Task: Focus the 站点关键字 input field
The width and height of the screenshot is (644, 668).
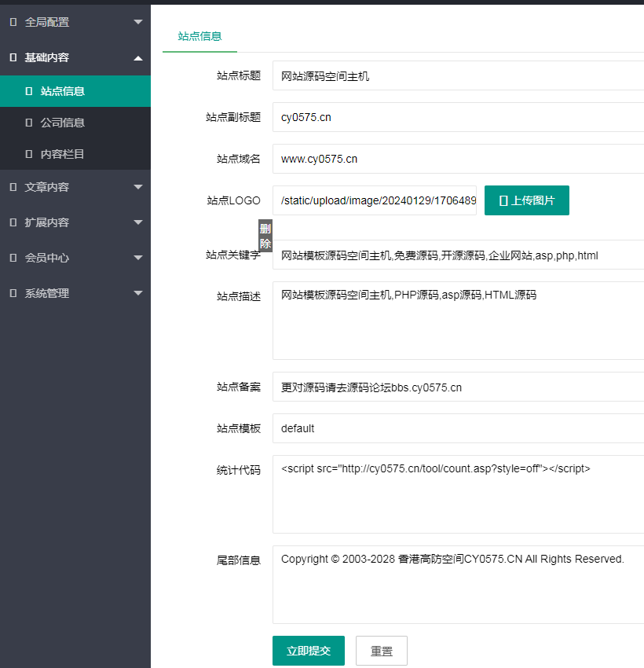Action: (x=458, y=255)
